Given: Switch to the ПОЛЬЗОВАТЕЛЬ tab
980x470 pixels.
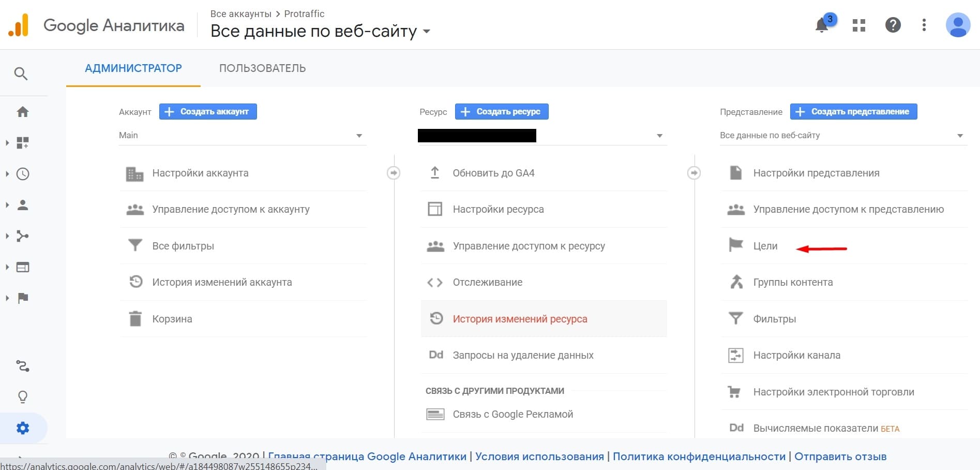Looking at the screenshot, I should pos(263,68).
